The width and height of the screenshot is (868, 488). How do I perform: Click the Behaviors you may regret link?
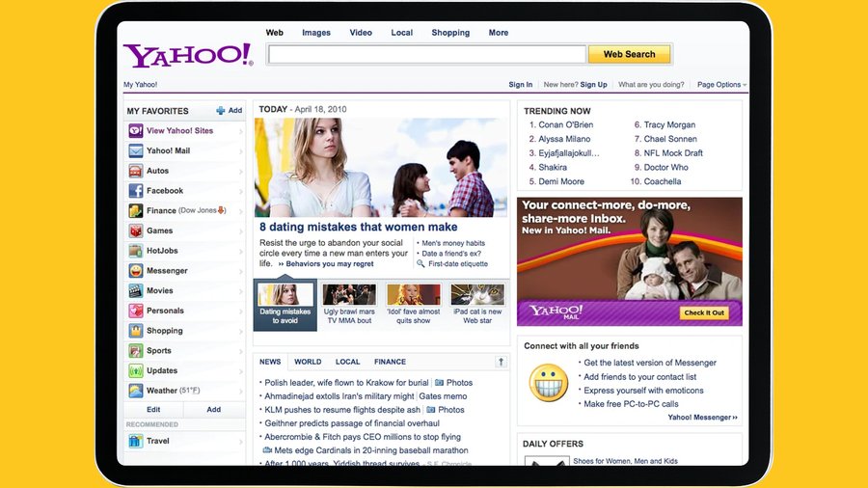(330, 264)
